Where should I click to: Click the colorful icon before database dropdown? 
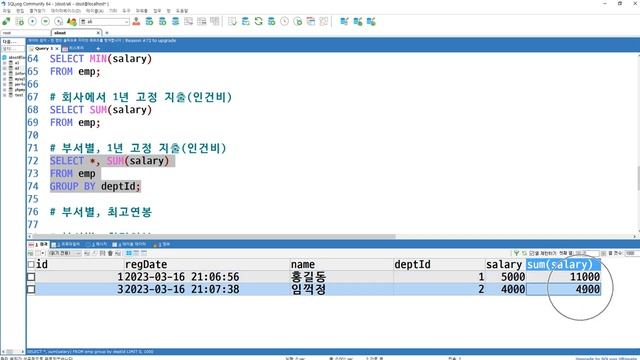click(x=71, y=21)
